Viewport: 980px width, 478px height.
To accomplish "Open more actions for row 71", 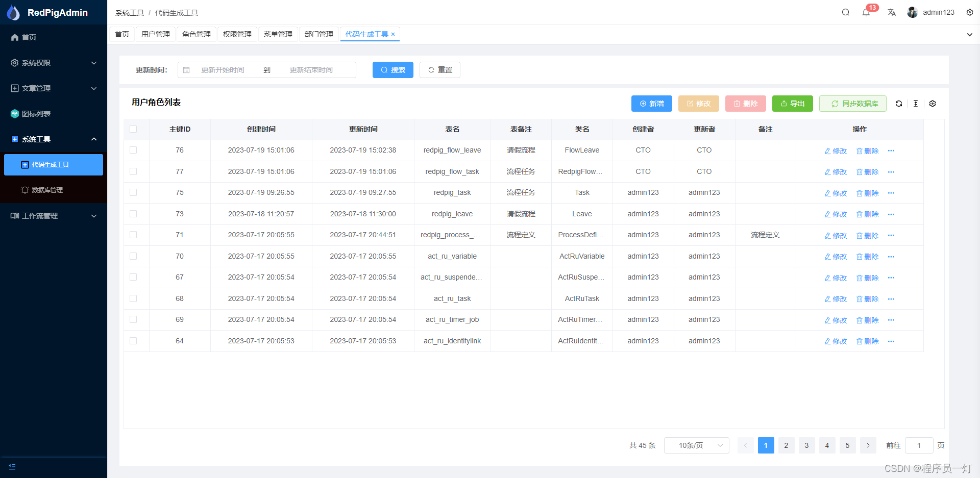I will 891,235.
